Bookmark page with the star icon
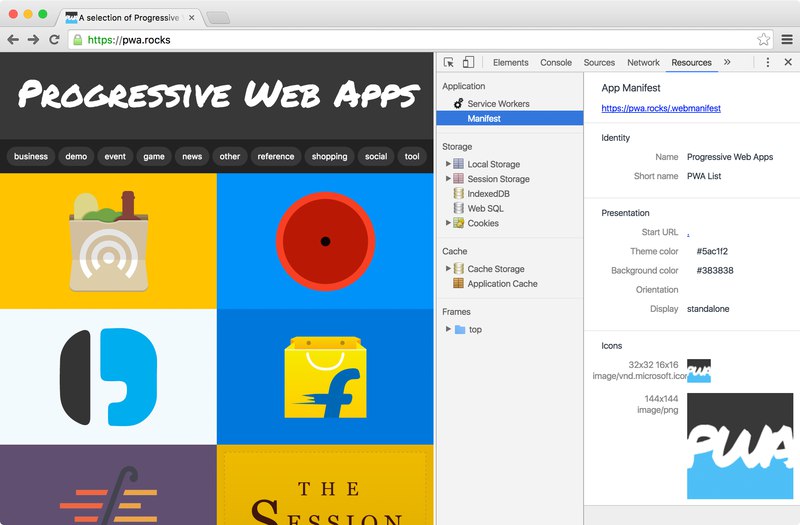This screenshot has height=525, width=800. tap(763, 39)
